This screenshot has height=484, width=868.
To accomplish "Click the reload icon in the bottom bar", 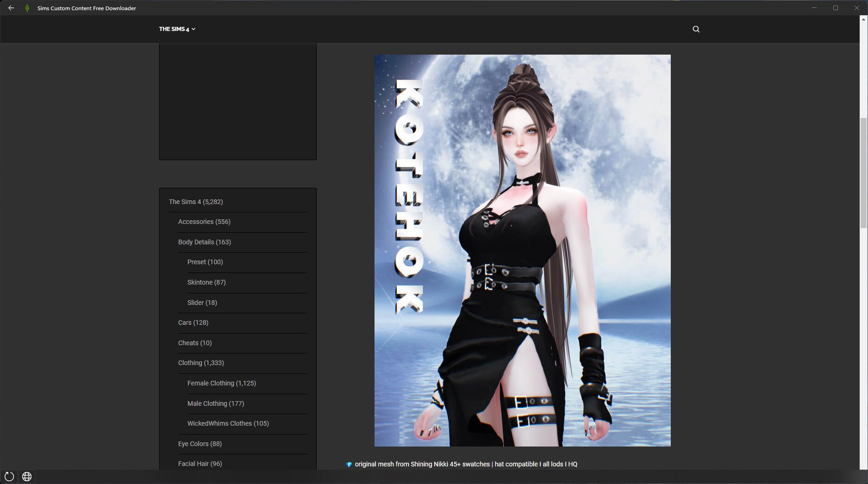I will [x=9, y=477].
